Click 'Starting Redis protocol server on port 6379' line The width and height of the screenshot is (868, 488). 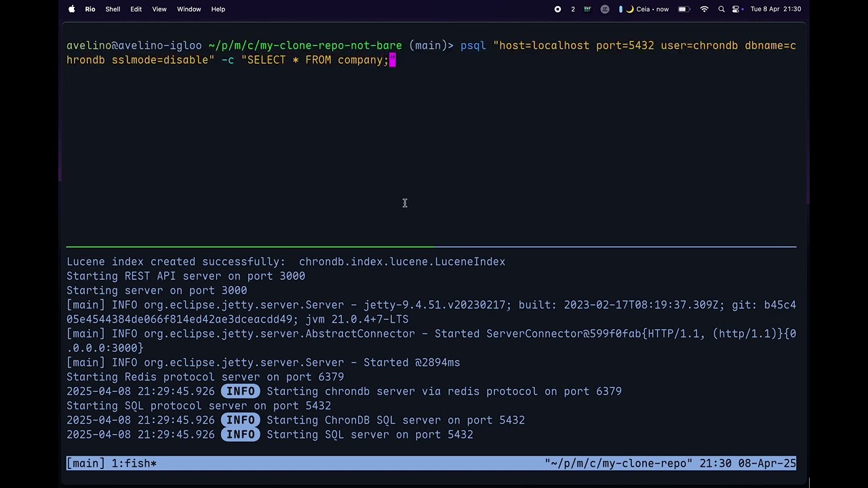tap(205, 377)
